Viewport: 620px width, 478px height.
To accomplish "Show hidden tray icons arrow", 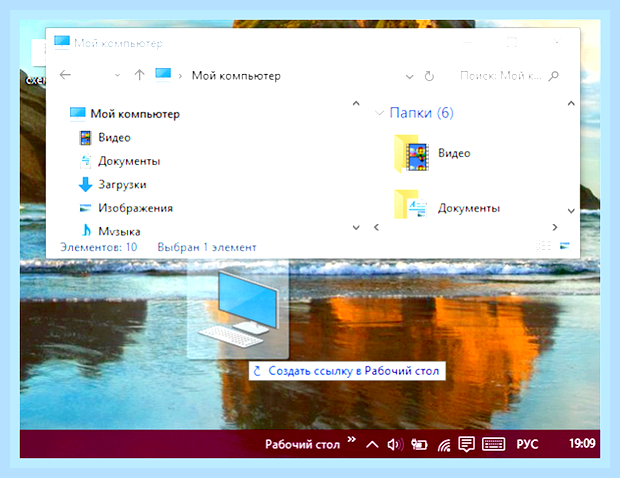I will [x=372, y=445].
